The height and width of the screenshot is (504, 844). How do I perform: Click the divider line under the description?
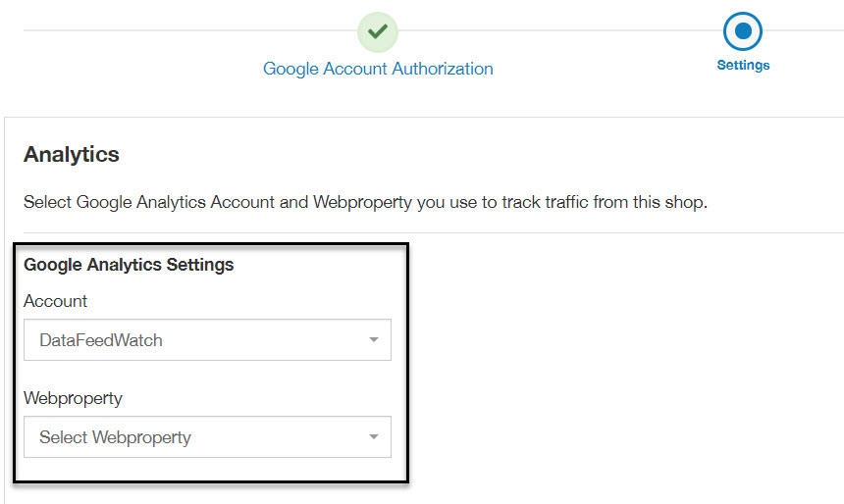434,233
